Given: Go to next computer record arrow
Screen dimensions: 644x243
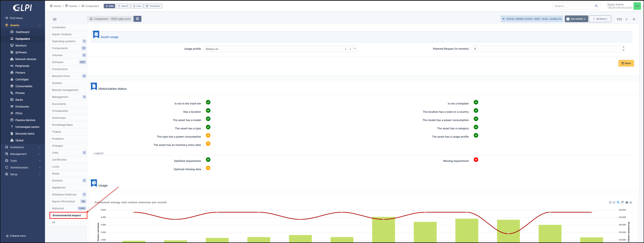Looking at the screenshot, I should 626,19.
